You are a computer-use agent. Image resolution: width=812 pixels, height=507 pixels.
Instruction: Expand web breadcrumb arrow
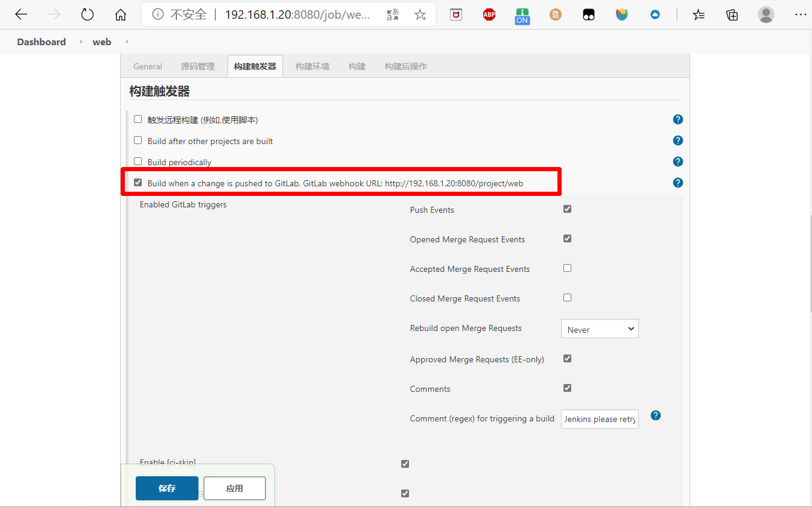(127, 42)
